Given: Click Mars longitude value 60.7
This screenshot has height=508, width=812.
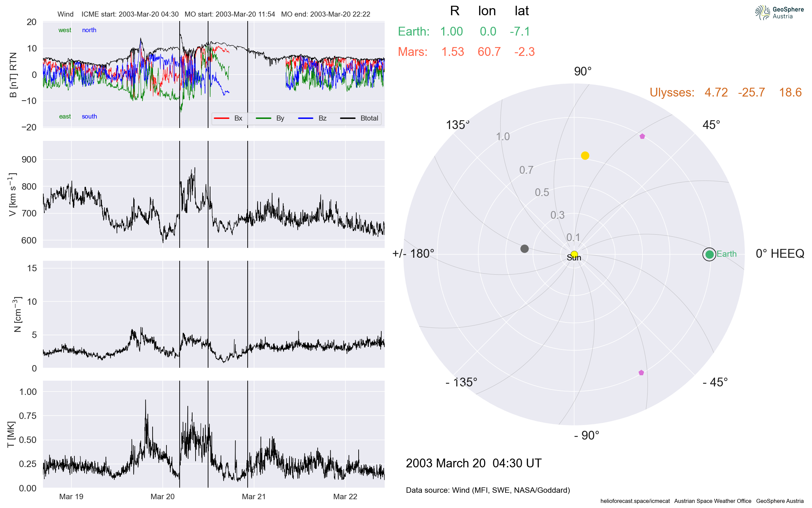Looking at the screenshot, I should pos(489,52).
